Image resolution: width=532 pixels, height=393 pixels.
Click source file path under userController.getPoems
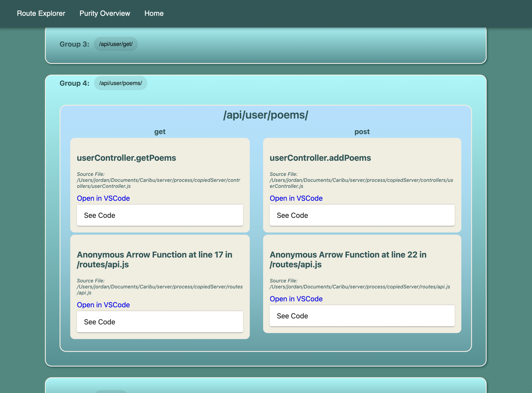click(x=158, y=183)
